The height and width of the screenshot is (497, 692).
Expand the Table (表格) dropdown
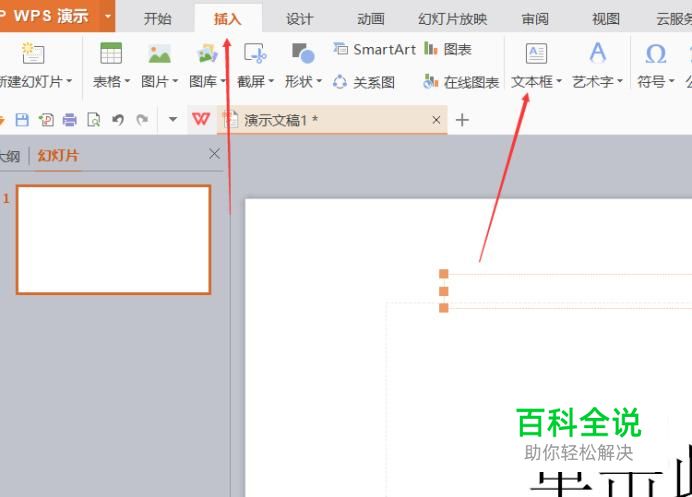pyautogui.click(x=127, y=81)
